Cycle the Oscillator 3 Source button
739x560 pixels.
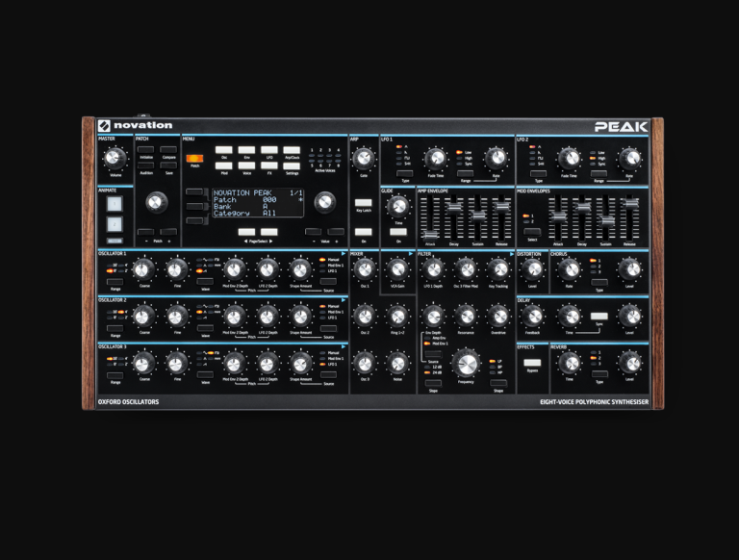pyautogui.click(x=328, y=374)
